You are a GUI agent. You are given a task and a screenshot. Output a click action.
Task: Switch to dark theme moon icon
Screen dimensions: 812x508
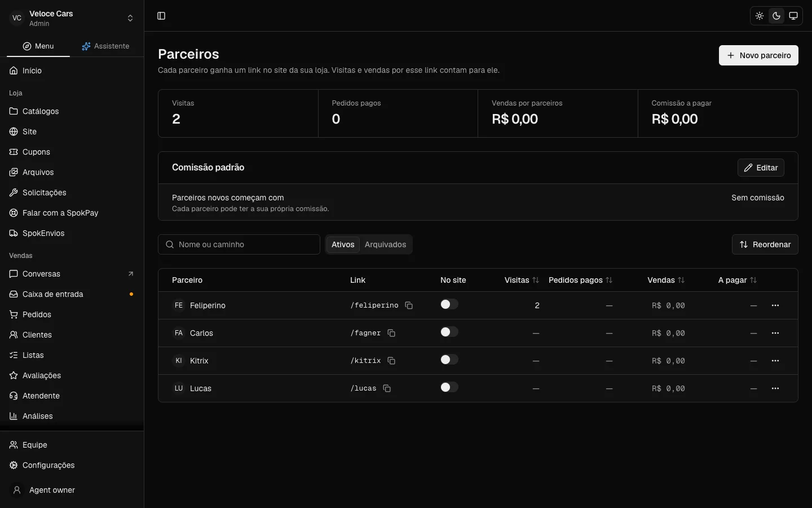point(776,16)
